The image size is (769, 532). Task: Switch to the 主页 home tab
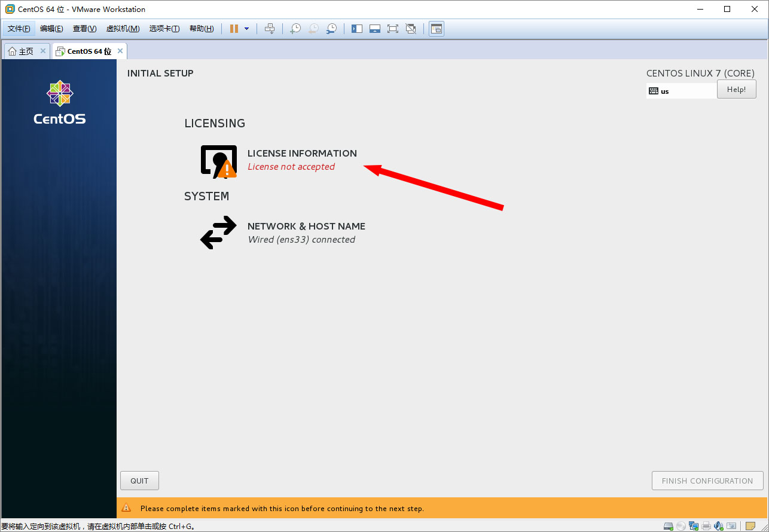click(21, 51)
